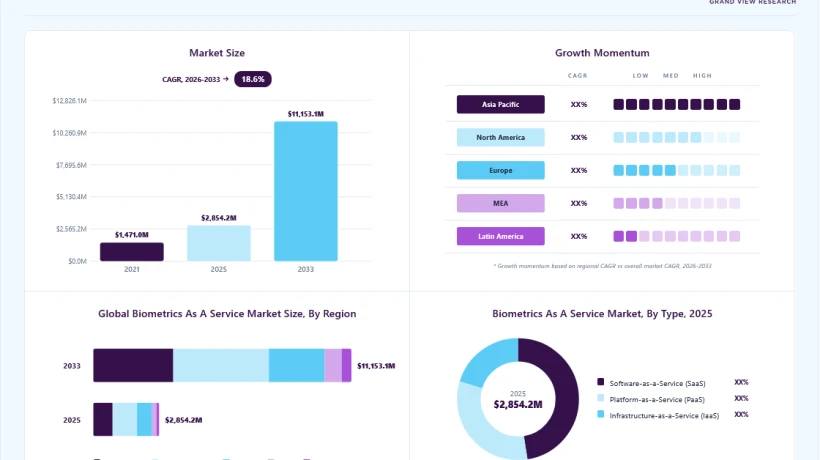Click the Biometrics By Type 2025 heading
This screenshot has height=460, width=820.
[x=602, y=314]
